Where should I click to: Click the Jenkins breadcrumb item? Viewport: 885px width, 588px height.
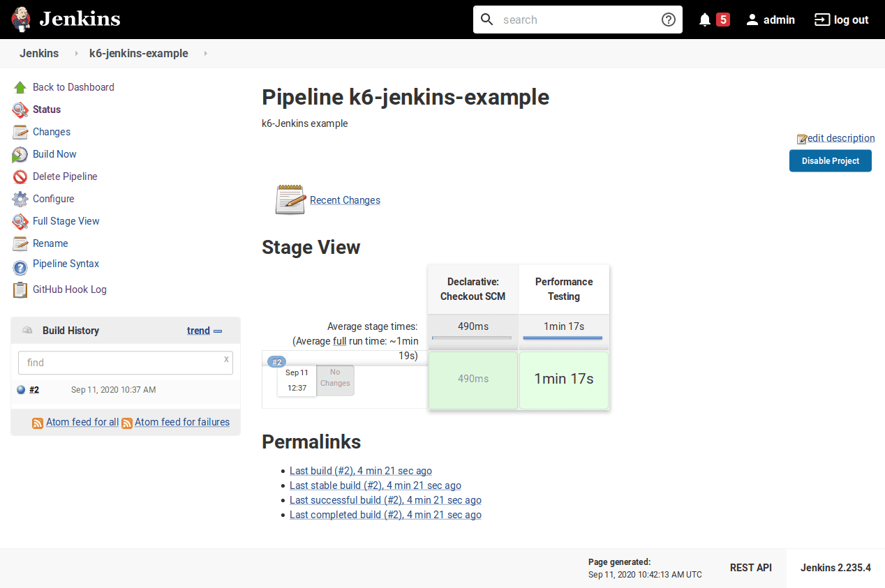tap(39, 53)
